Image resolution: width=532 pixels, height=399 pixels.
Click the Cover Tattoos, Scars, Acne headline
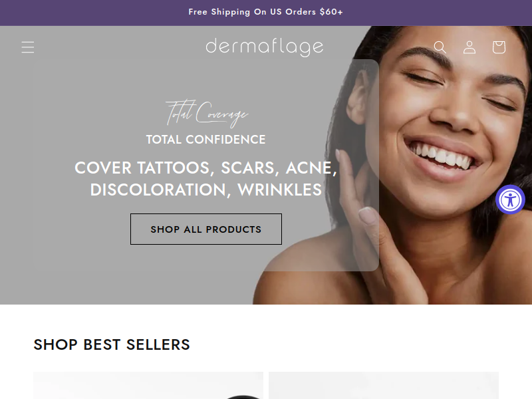(206, 168)
